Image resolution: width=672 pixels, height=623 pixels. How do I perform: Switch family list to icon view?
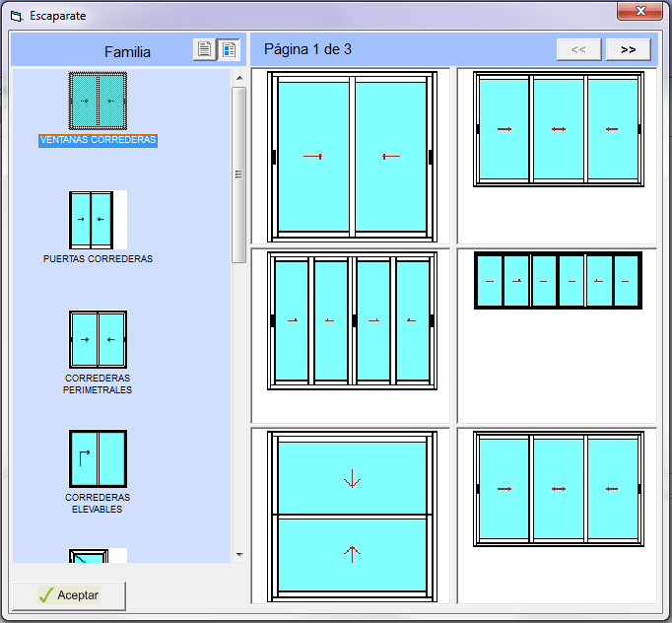[x=229, y=50]
